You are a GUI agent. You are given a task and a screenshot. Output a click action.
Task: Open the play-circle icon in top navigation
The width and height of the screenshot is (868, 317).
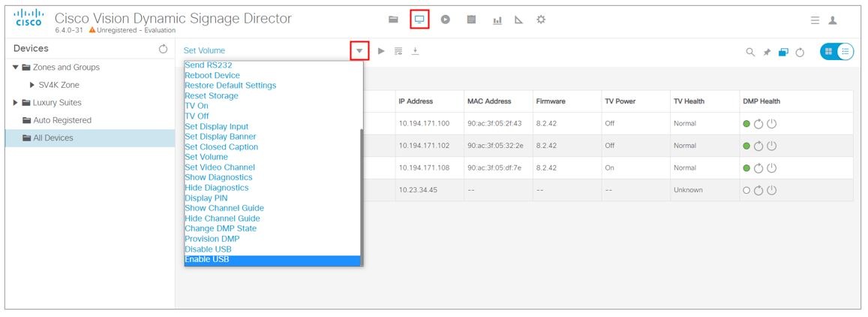click(445, 20)
